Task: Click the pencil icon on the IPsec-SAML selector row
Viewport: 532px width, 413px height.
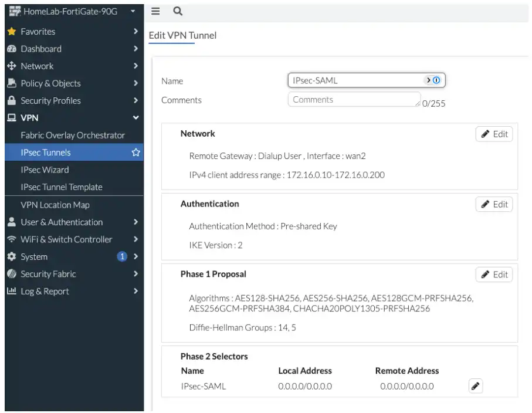Action: pyautogui.click(x=475, y=386)
